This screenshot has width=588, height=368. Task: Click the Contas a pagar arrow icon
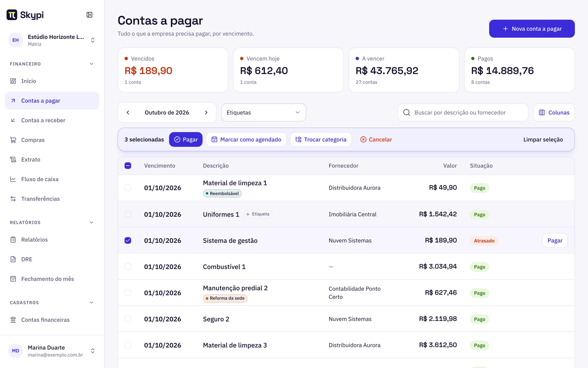[x=13, y=101]
